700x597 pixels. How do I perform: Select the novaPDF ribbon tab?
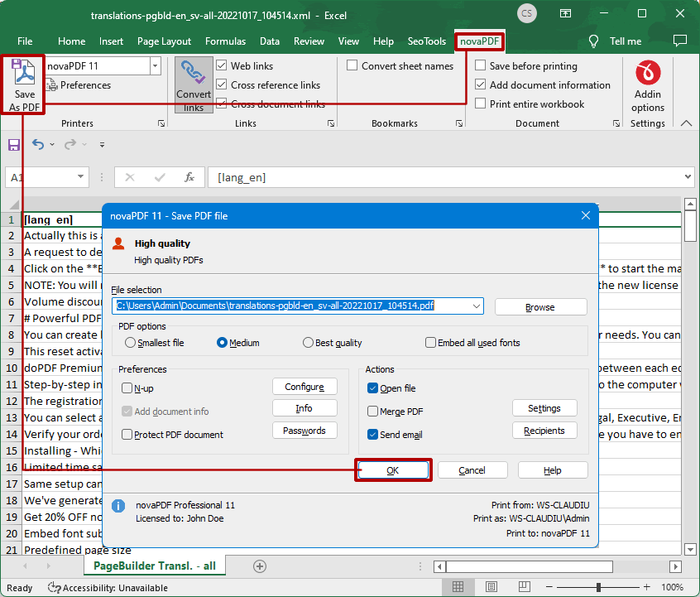tap(479, 41)
